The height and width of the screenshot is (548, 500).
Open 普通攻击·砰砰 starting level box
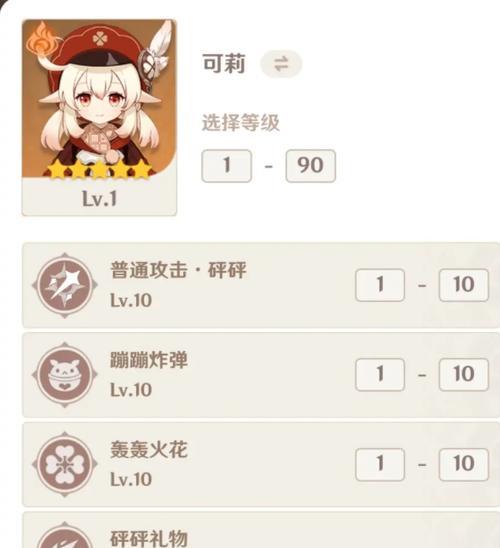coord(380,285)
